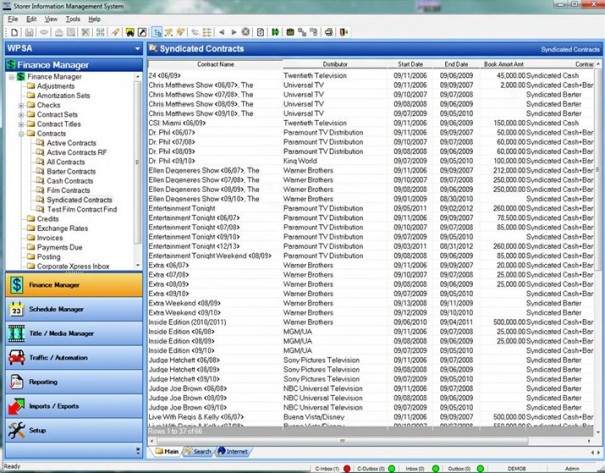Select the Inside Edition (2010/2011) contract row
Image resolution: width=605 pixels, height=473 pixels.
tap(370, 322)
